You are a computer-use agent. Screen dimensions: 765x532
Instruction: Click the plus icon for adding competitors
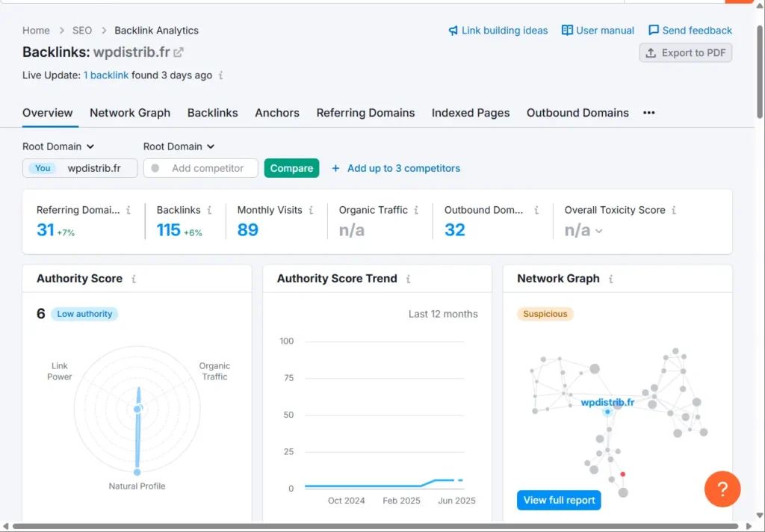point(335,168)
